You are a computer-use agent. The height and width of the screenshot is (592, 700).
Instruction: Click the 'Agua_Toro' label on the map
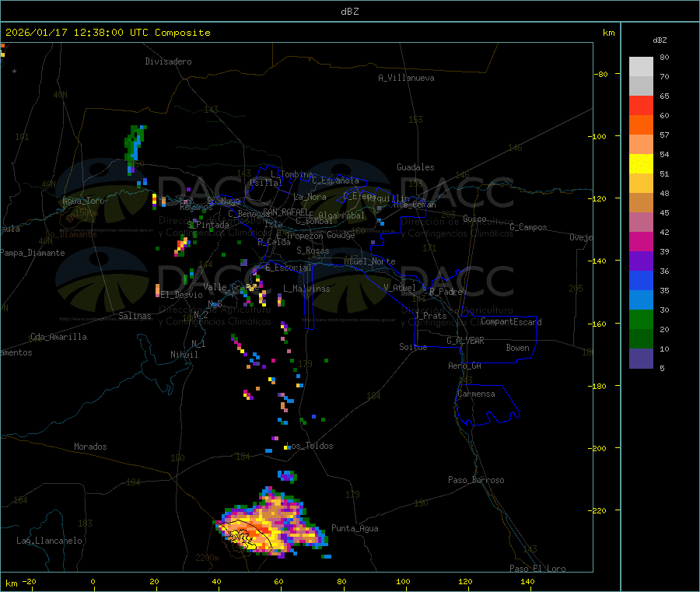click(x=83, y=201)
